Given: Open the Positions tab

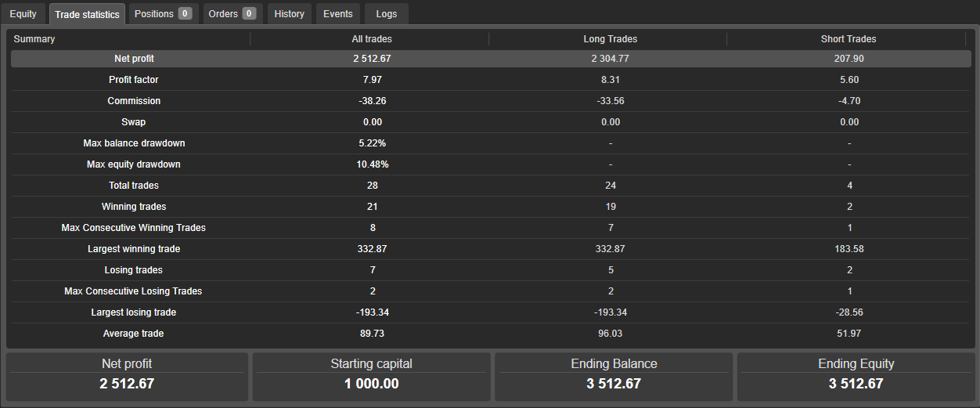Looking at the screenshot, I should coord(163,14).
